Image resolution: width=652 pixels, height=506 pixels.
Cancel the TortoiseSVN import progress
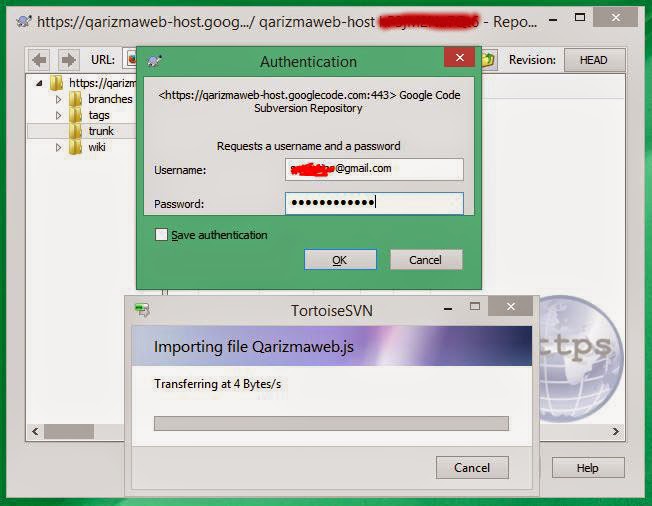[472, 467]
